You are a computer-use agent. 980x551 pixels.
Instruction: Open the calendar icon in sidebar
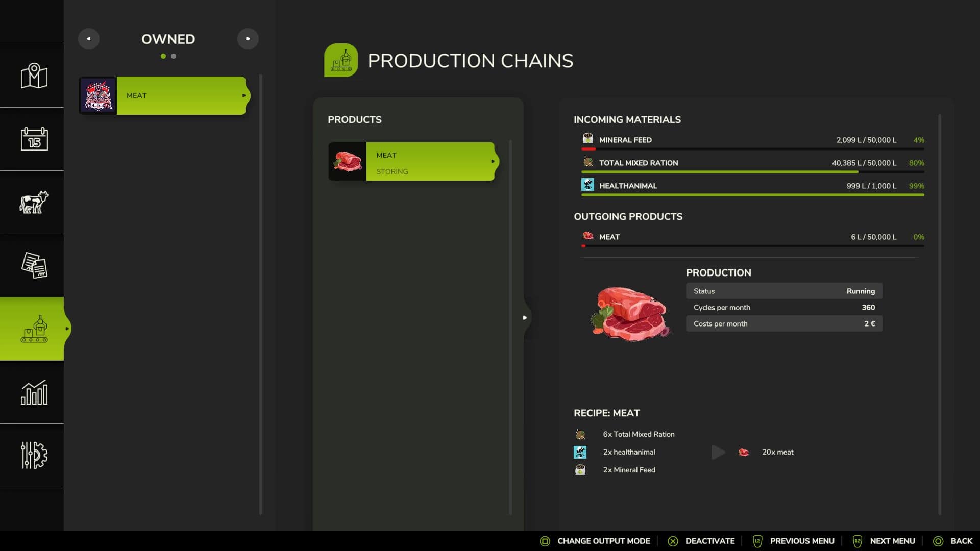34,139
